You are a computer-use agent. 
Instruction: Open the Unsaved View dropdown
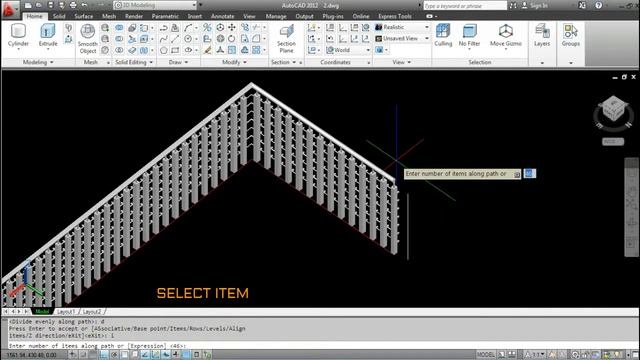(402, 38)
